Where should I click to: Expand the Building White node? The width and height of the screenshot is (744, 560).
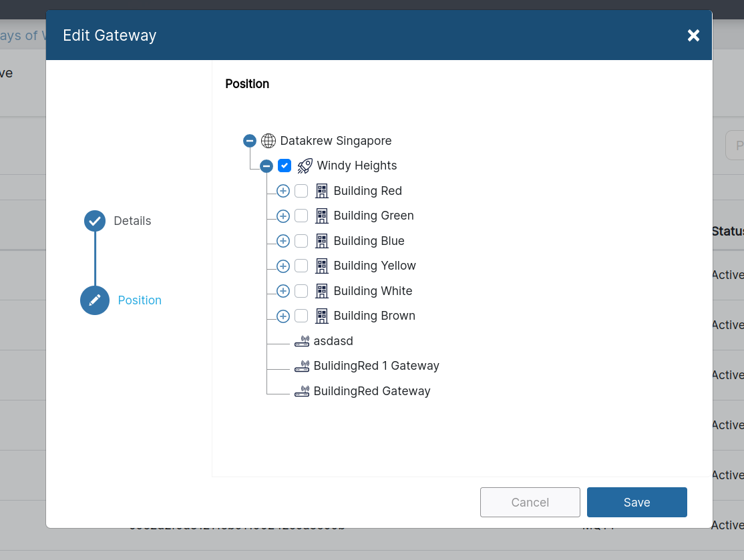(x=283, y=291)
